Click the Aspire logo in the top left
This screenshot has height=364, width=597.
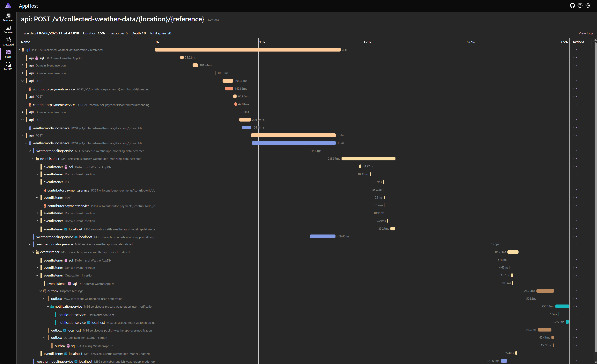click(x=8, y=5)
